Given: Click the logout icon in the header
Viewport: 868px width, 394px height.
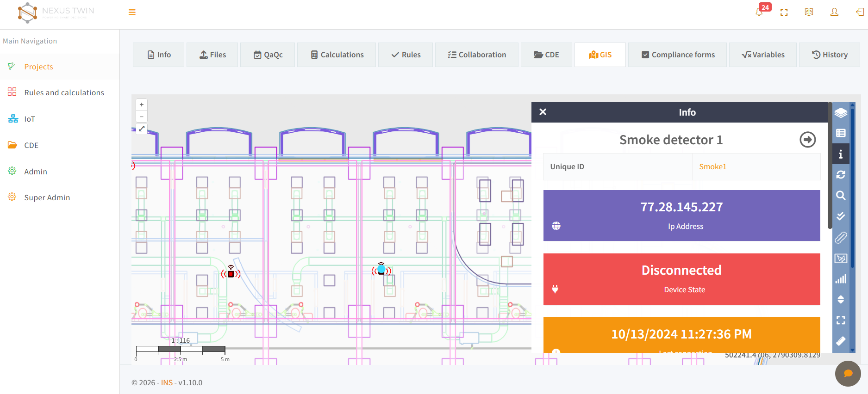Looking at the screenshot, I should (x=860, y=12).
